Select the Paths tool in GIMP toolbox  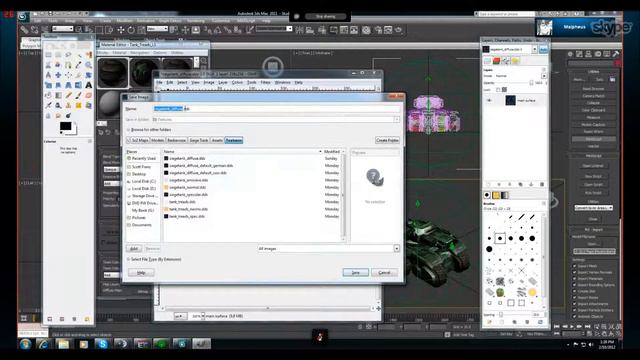(x=68, y=64)
